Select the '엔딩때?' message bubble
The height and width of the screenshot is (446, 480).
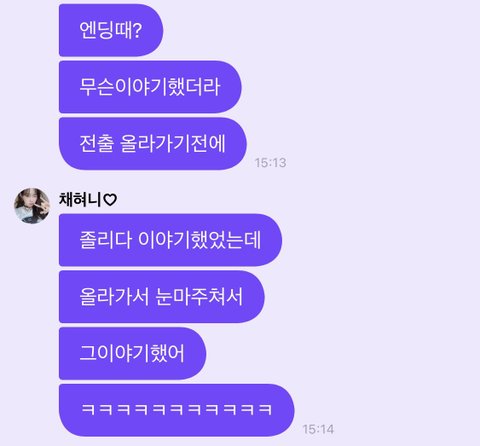111,30
